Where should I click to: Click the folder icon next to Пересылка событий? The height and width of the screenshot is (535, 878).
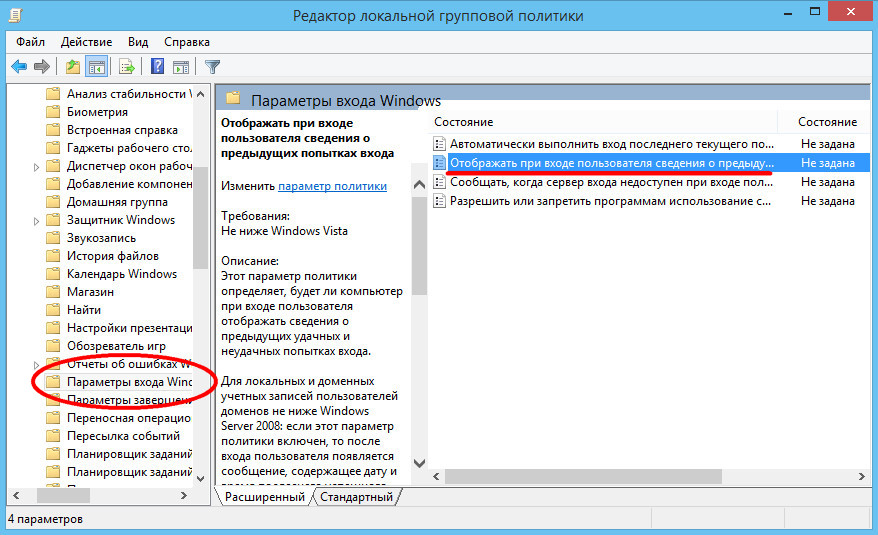pos(53,435)
